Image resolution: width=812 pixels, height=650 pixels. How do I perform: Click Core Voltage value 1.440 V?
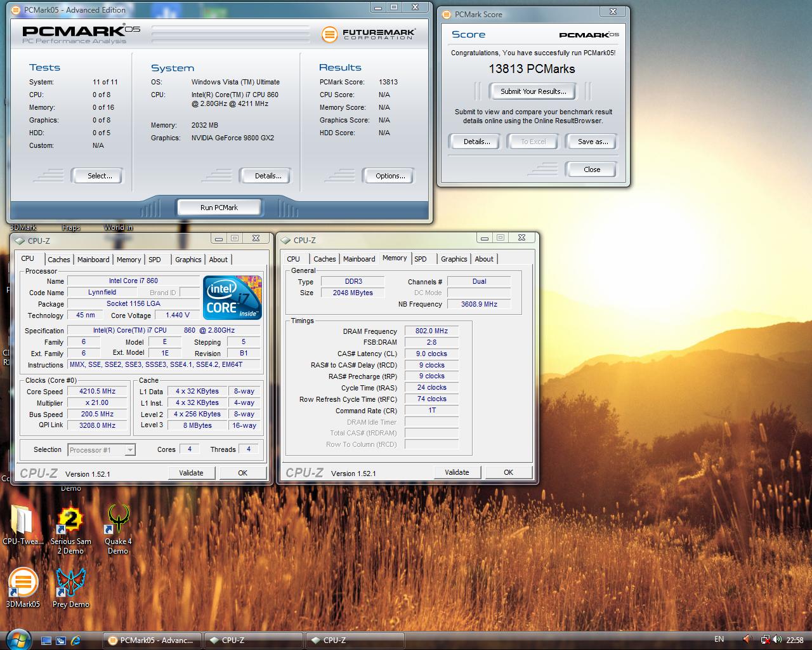pos(178,315)
